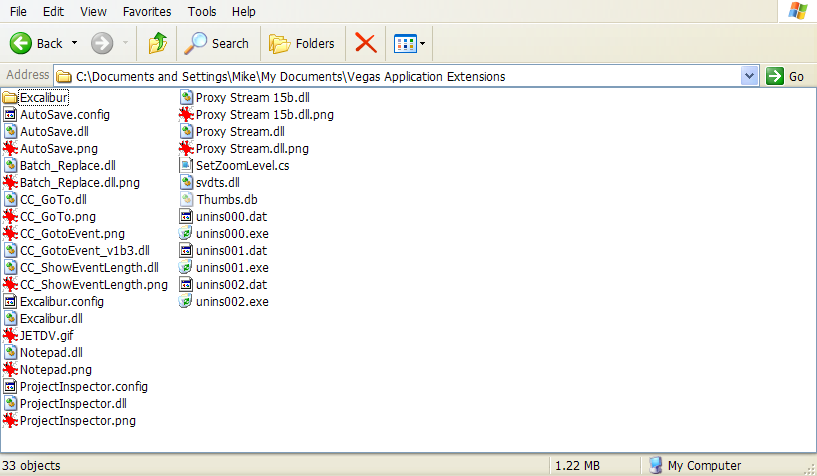The image size is (817, 476).
Task: Click the Search magnifier toolbar button
Action: (217, 43)
